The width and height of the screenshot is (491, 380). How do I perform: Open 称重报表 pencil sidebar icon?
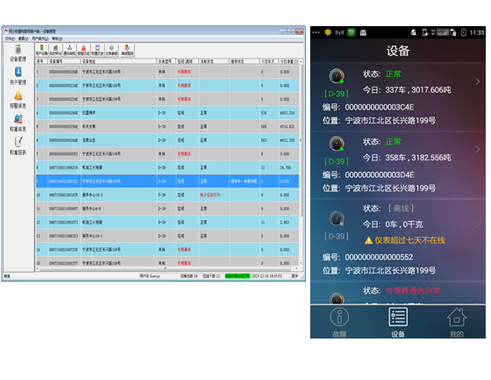pos(18,146)
